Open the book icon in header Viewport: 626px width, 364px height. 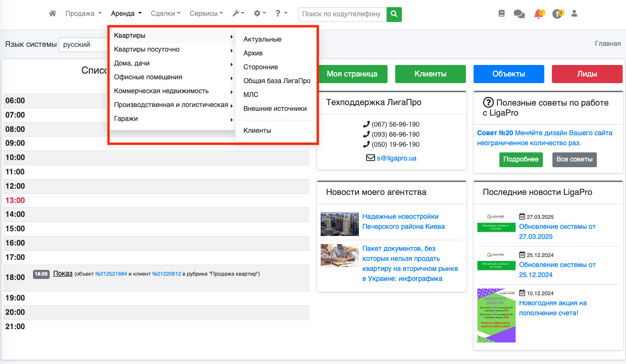[x=501, y=14]
